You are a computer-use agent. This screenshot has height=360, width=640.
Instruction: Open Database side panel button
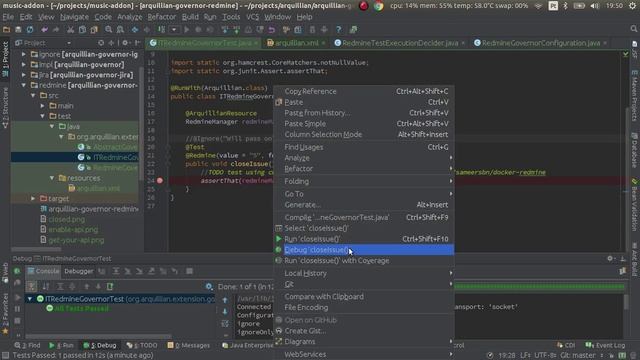(634, 150)
